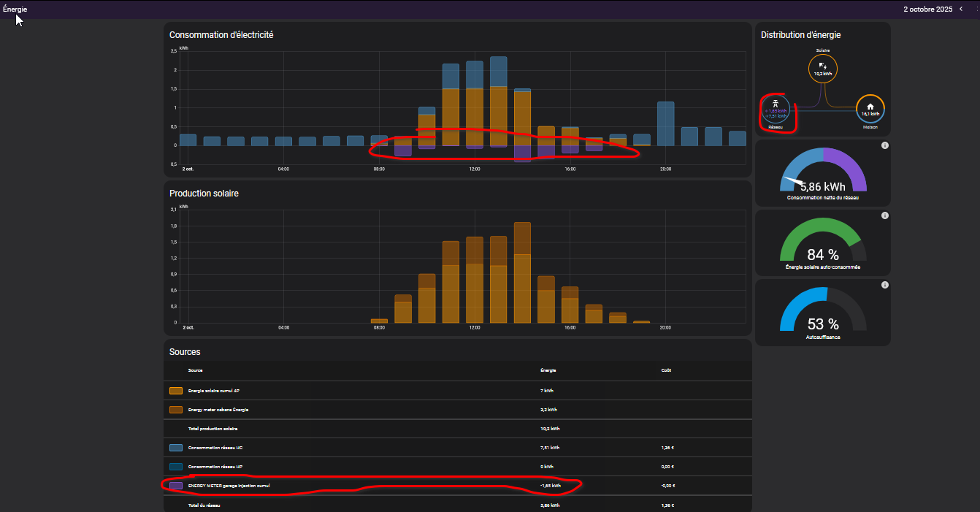Click the Réseau grid pylon icon
The width and height of the screenshot is (980, 512).
(x=776, y=103)
